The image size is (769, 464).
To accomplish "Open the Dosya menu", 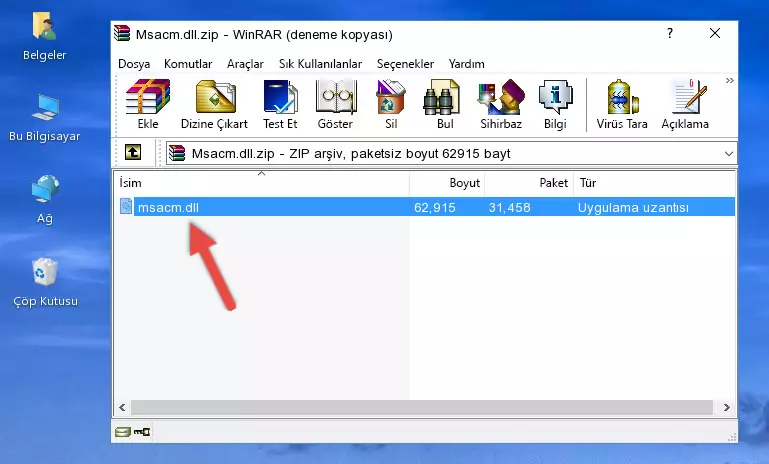I will 134,64.
